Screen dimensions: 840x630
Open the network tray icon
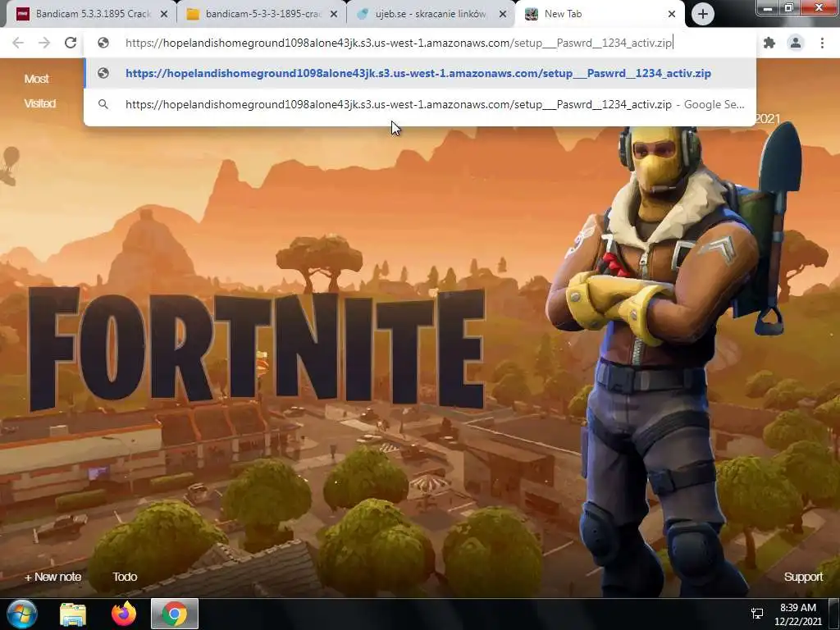tap(757, 614)
